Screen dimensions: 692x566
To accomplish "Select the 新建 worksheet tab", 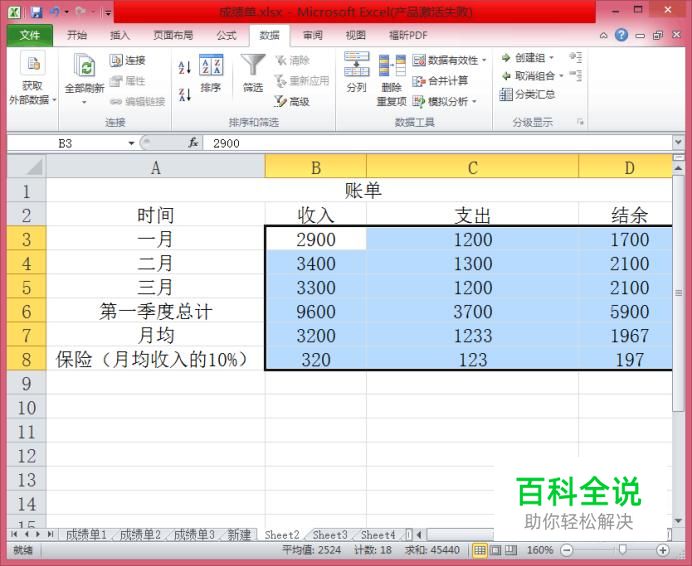I will [x=239, y=535].
